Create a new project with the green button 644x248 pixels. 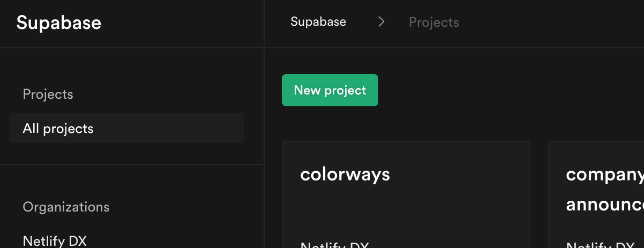tap(330, 90)
